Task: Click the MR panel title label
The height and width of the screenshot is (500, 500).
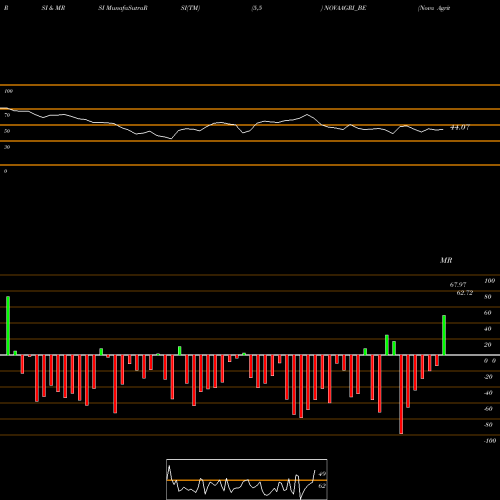Action: click(446, 260)
